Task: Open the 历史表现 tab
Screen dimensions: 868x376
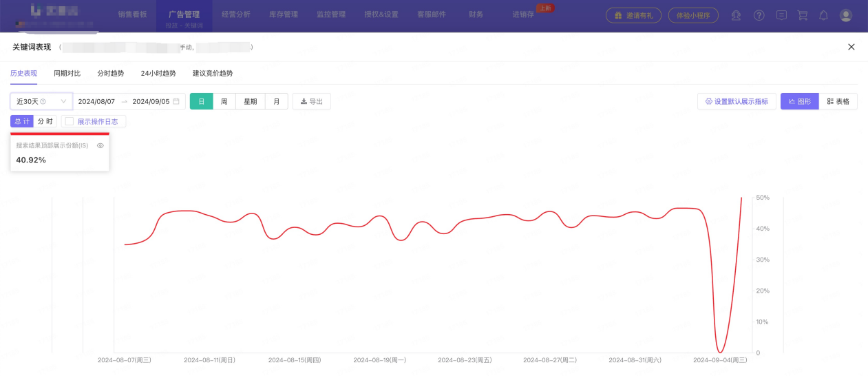Action: pos(24,73)
